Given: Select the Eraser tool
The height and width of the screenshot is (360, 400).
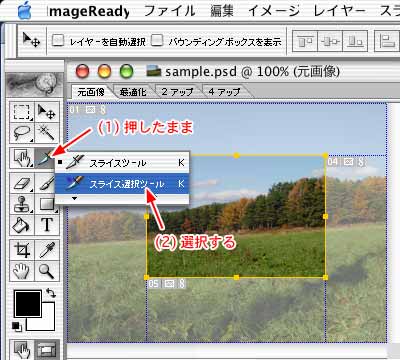Looking at the screenshot, I should coord(22,182).
